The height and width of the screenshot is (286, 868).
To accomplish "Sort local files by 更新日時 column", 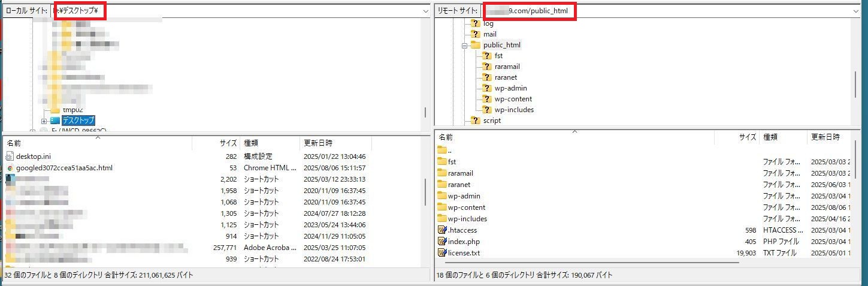I will pos(335,143).
